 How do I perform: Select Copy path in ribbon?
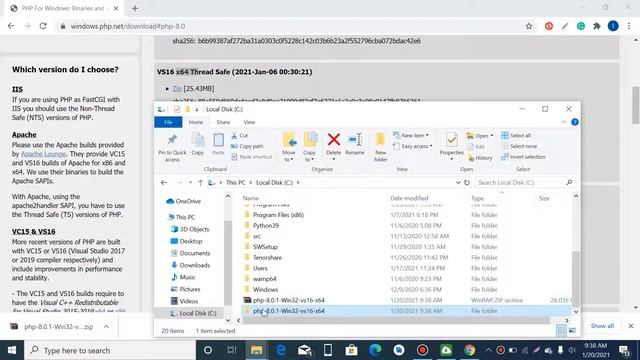247,146
